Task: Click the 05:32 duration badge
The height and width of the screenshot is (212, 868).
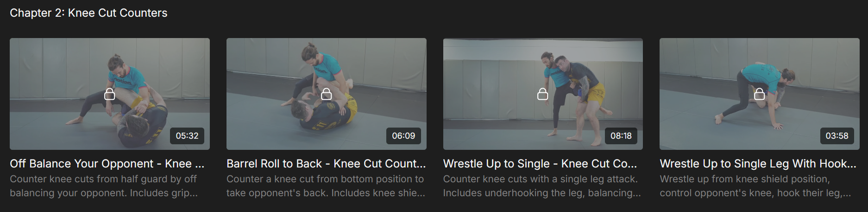Action: tap(187, 136)
